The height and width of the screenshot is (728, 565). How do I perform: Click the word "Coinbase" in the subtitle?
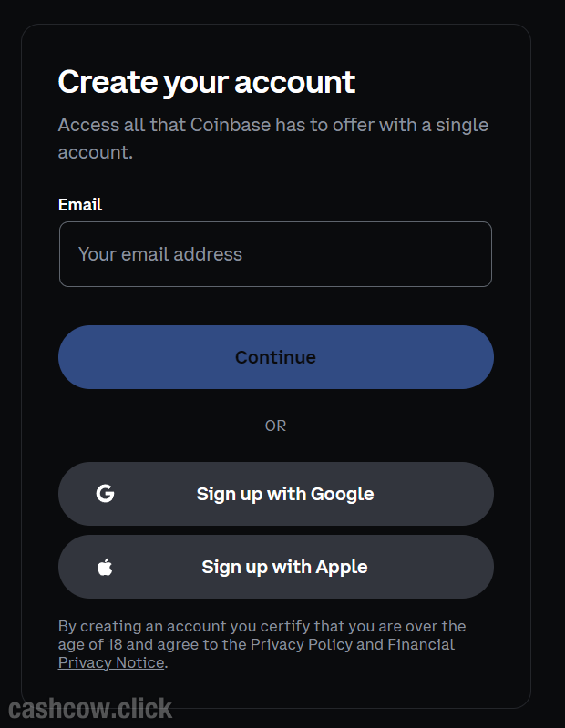(231, 125)
